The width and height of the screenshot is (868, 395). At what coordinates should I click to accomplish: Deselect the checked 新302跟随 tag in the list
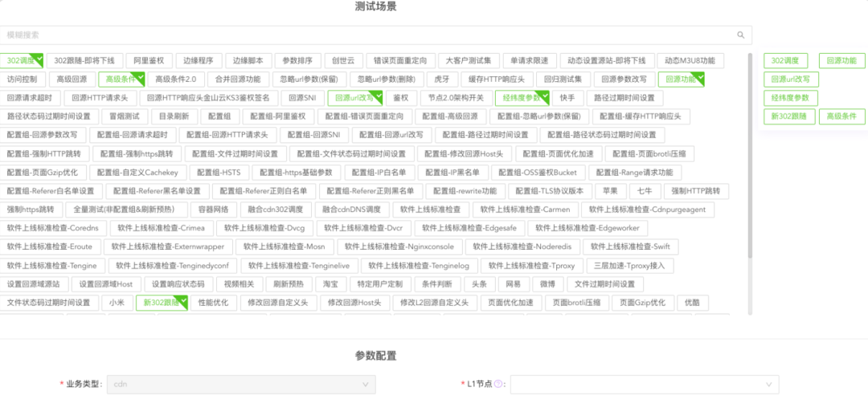click(162, 303)
